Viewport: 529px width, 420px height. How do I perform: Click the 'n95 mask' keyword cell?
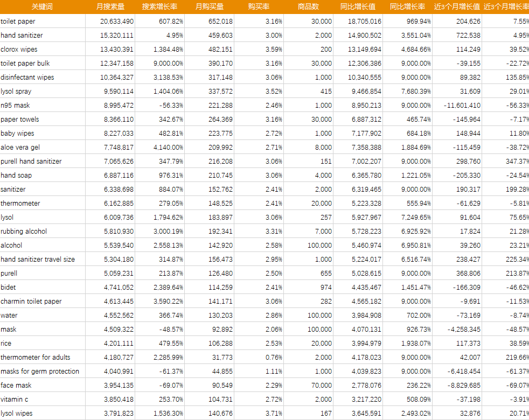coord(15,106)
